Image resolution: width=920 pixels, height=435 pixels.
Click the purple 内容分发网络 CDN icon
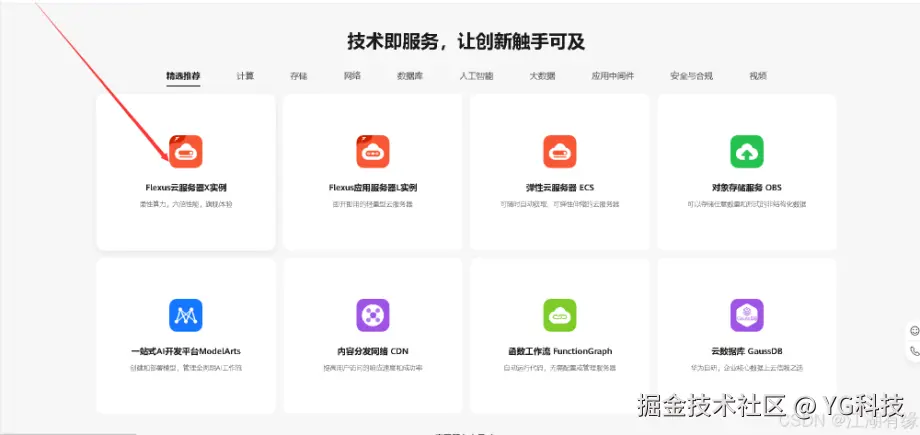373,315
